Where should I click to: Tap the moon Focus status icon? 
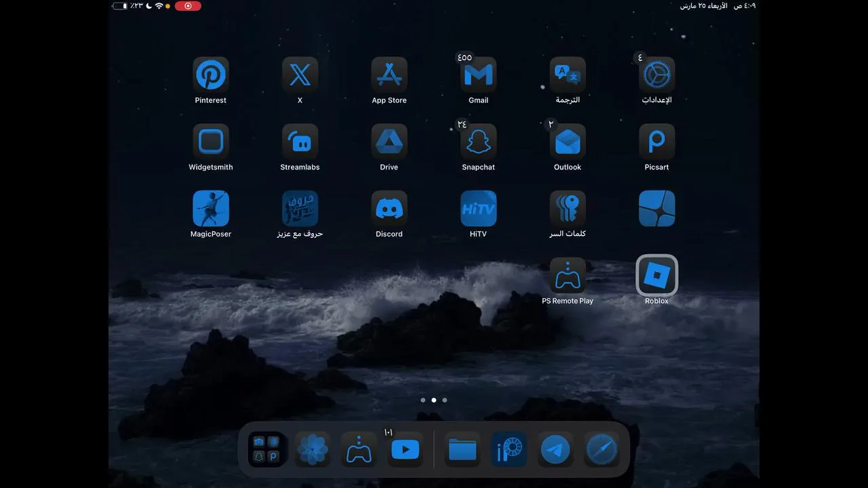point(149,6)
